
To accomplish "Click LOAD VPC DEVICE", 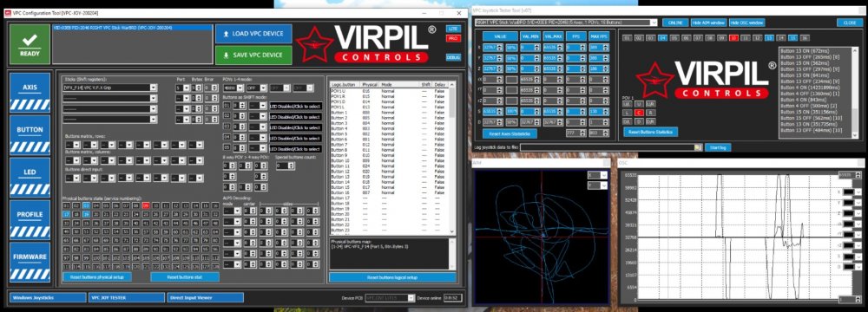I will pyautogui.click(x=253, y=34).
